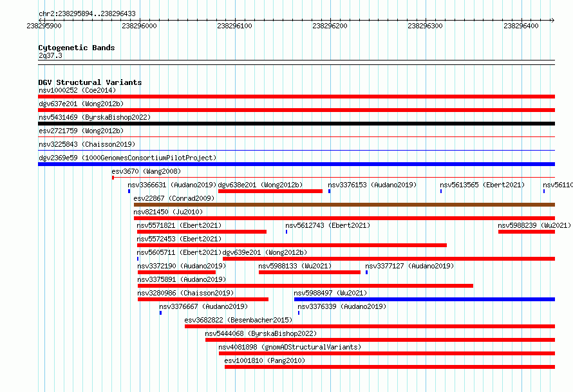
Task: Click the red bar under nsv821450
Action: 344,218
